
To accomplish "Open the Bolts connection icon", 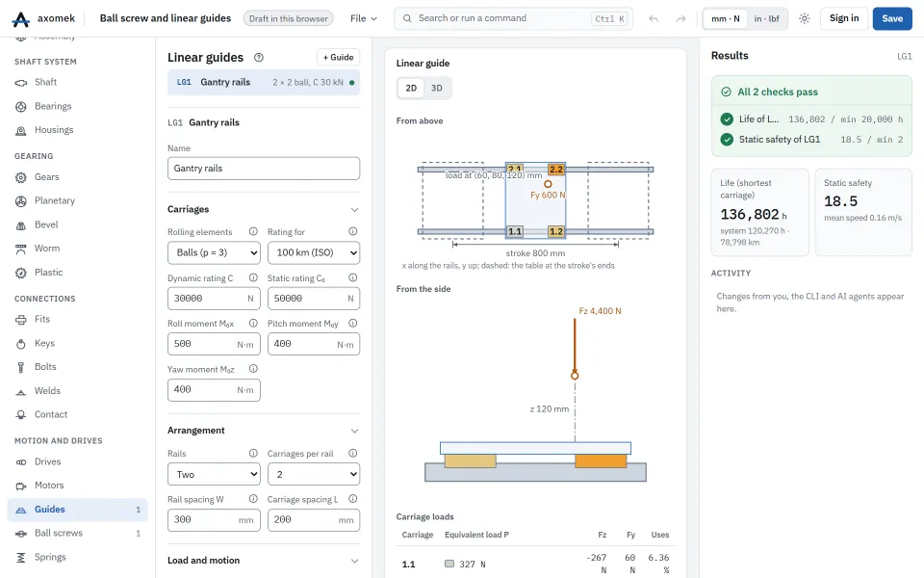I will 20,367.
